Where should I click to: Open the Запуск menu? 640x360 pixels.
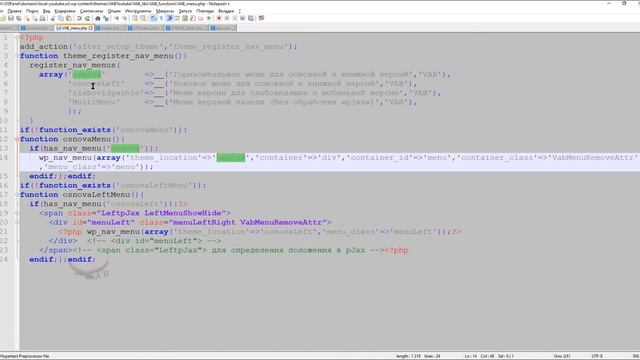185,11
